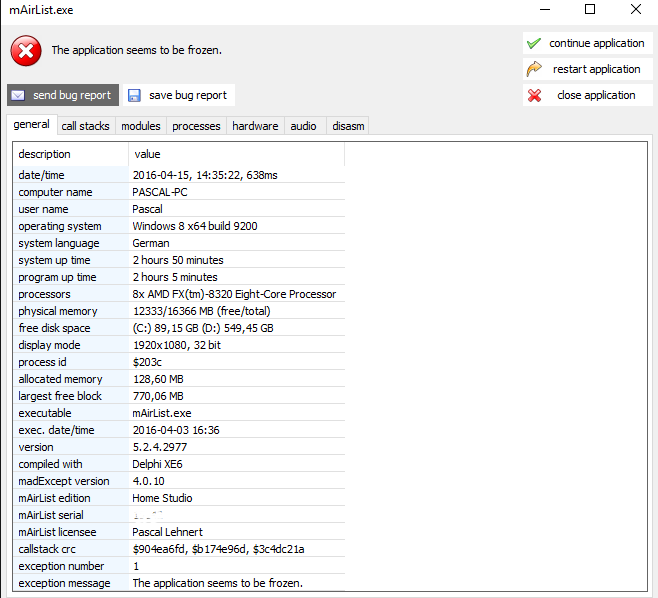The height and width of the screenshot is (598, 658).
Task: Click the version 5.2.4.2977 value
Action: (159, 447)
